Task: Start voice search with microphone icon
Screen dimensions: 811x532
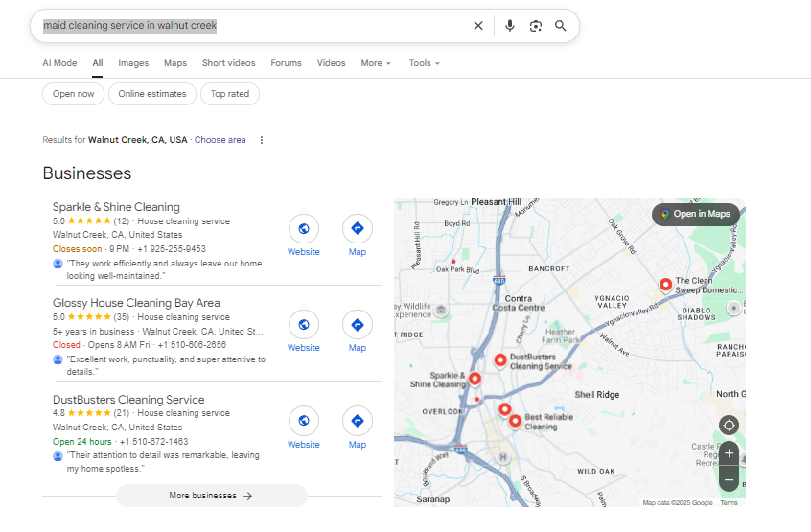Action: point(510,26)
